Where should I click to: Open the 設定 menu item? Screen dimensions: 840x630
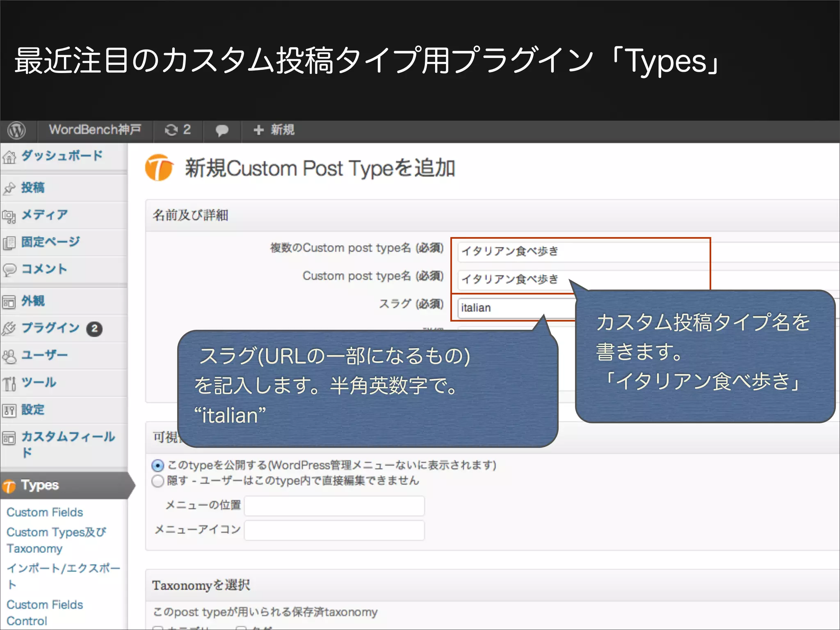pos(33,409)
